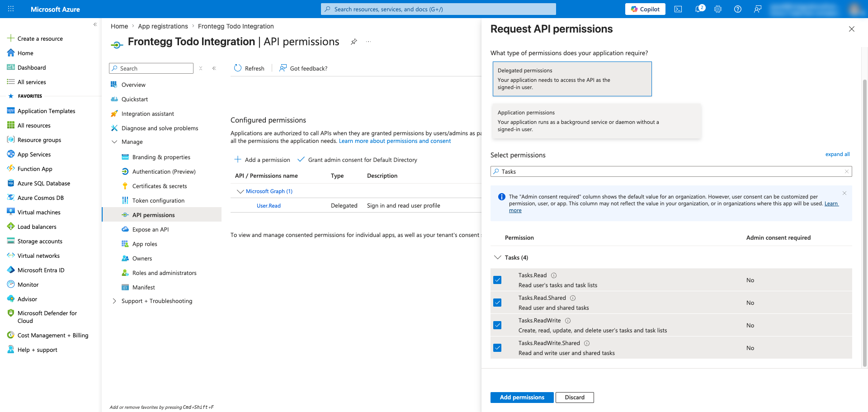
Task: Open App roles menu item
Action: [145, 244]
